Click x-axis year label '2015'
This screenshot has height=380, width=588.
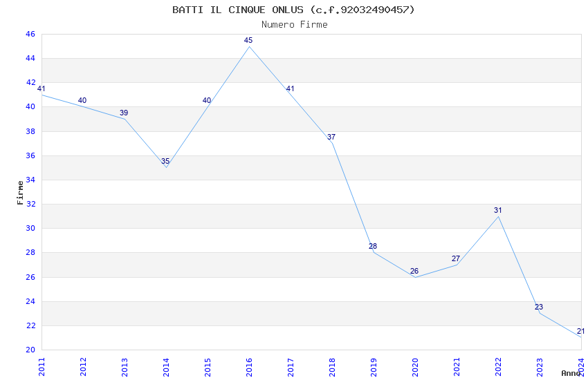point(208,367)
